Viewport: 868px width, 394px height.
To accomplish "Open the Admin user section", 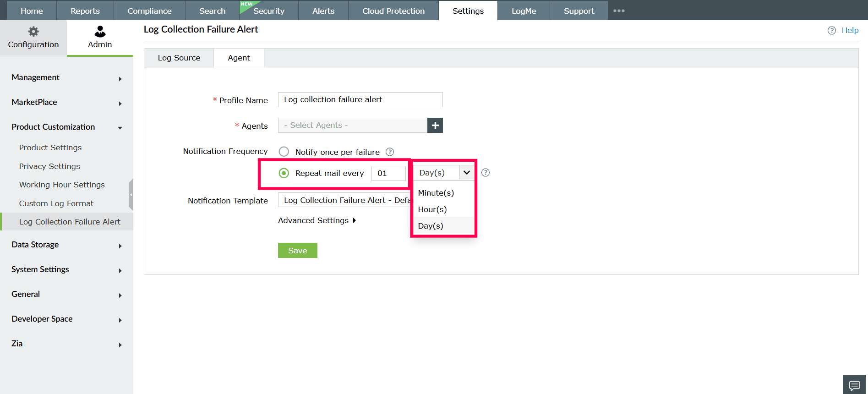I will click(100, 38).
